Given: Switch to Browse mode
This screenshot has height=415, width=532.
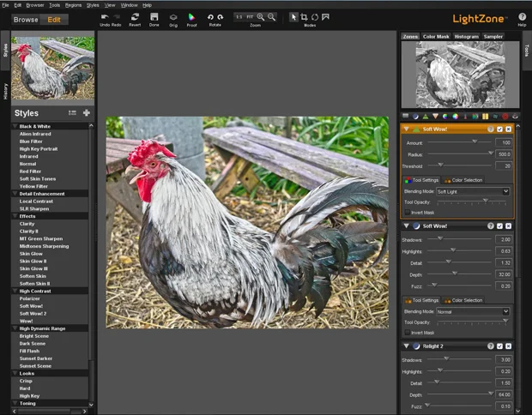Looking at the screenshot, I should pos(26,20).
